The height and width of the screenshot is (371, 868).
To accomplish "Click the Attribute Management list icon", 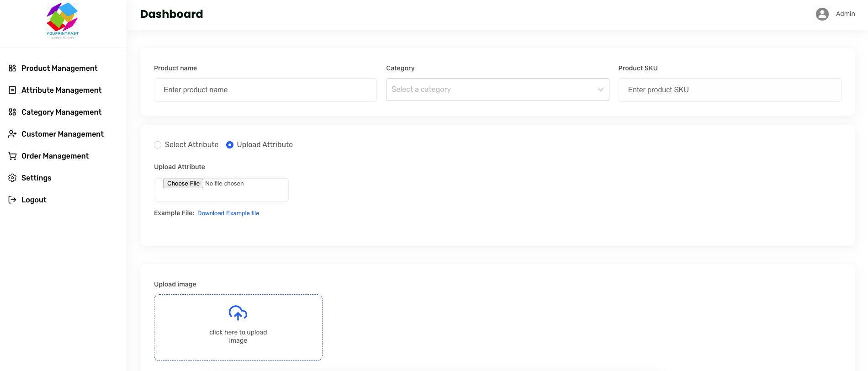I will pos(12,90).
